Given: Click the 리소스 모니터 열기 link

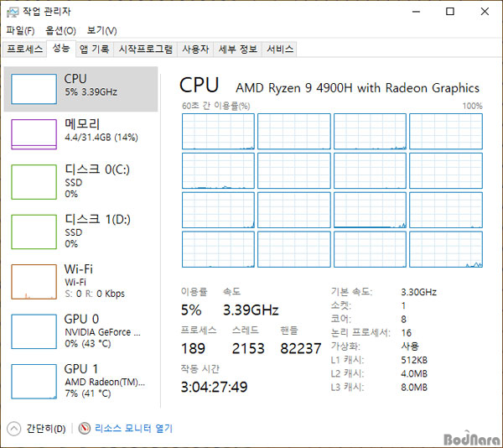Looking at the screenshot, I should coord(133,429).
